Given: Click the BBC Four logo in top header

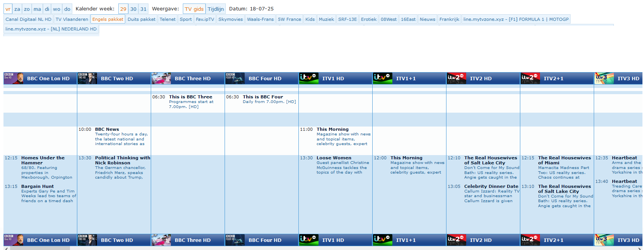Looking at the screenshot, I should (235, 78).
